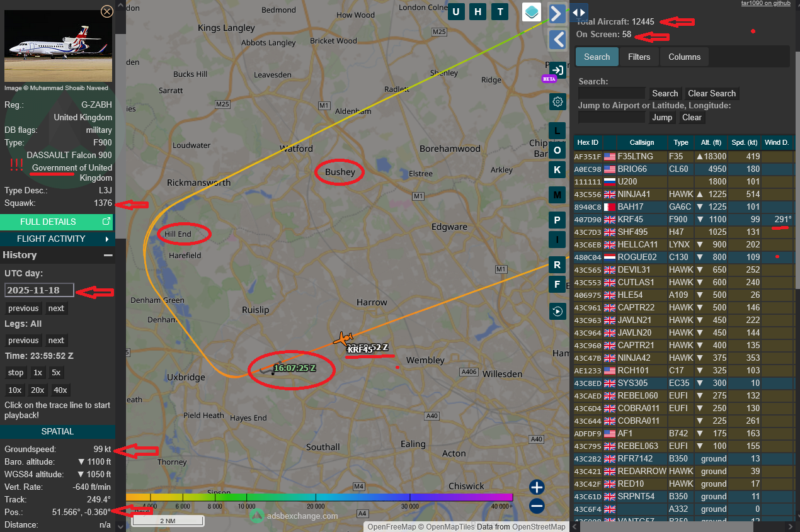Switch to the Filters tab
The height and width of the screenshot is (532, 800).
pyautogui.click(x=639, y=57)
